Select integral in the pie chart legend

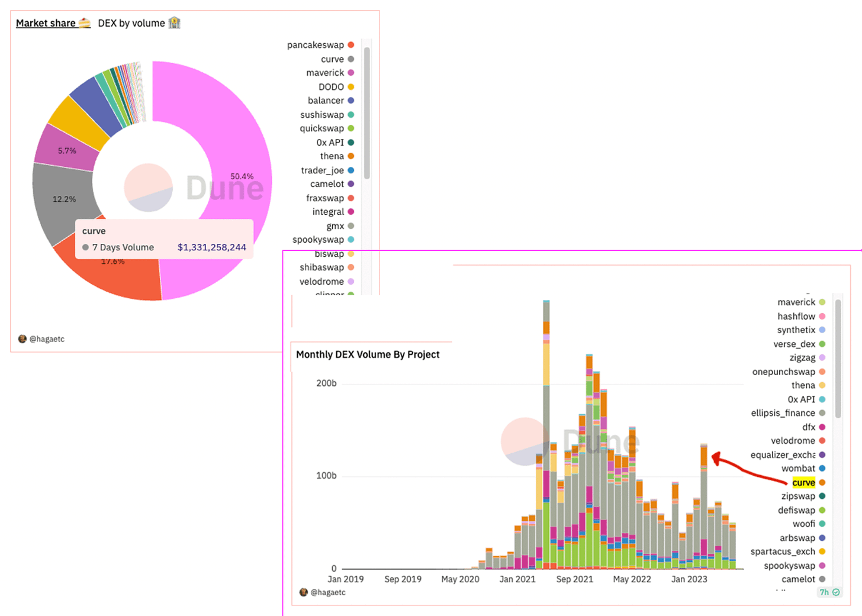[x=333, y=212]
